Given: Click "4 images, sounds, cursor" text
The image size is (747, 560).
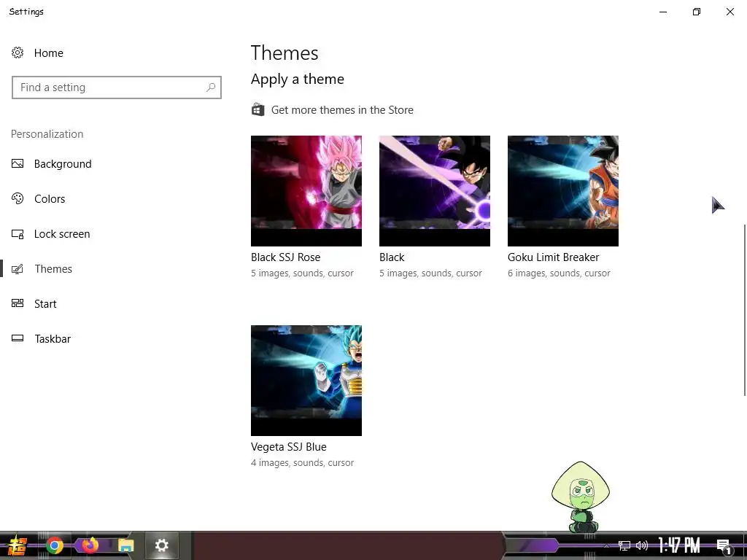Looking at the screenshot, I should [x=303, y=463].
